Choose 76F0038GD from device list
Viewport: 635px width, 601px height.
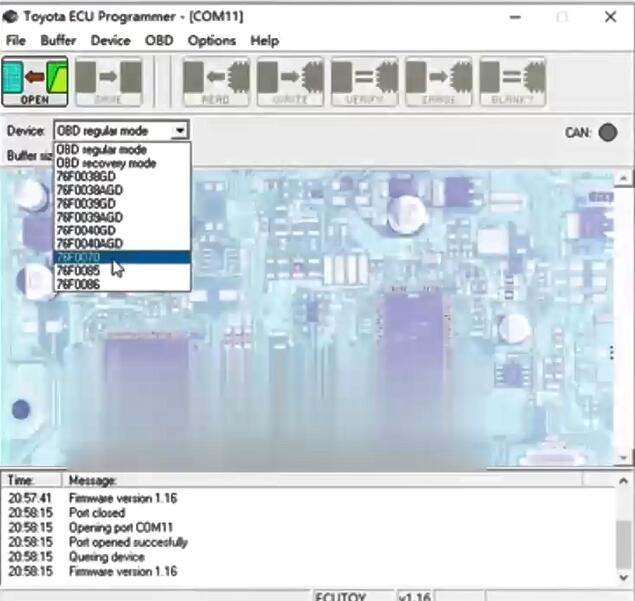pos(122,177)
